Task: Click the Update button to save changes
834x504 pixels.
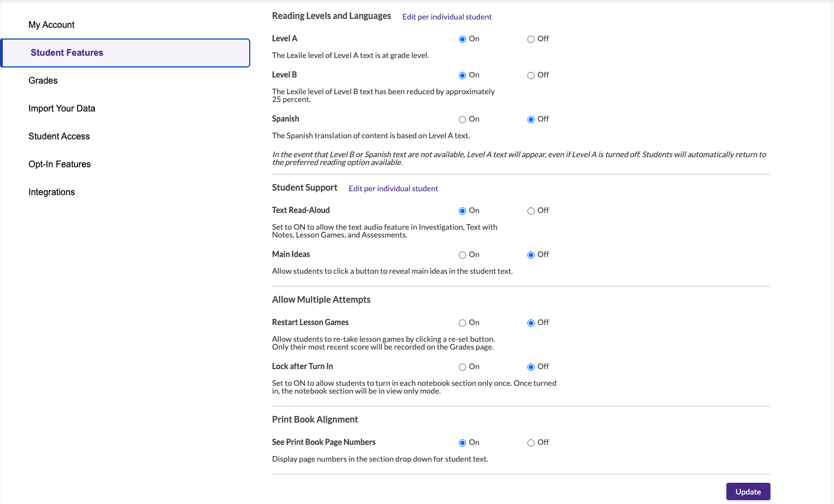Action: pyautogui.click(x=748, y=491)
